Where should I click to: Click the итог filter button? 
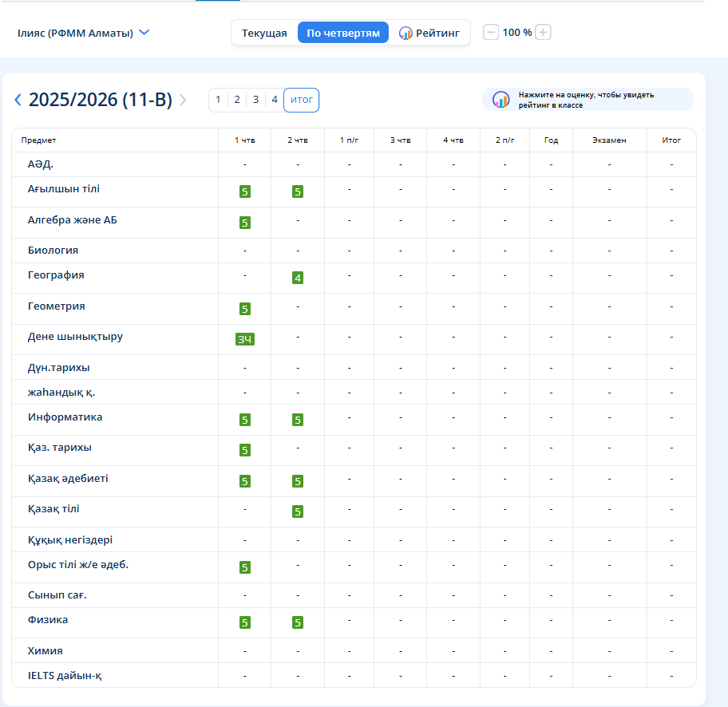click(x=301, y=100)
